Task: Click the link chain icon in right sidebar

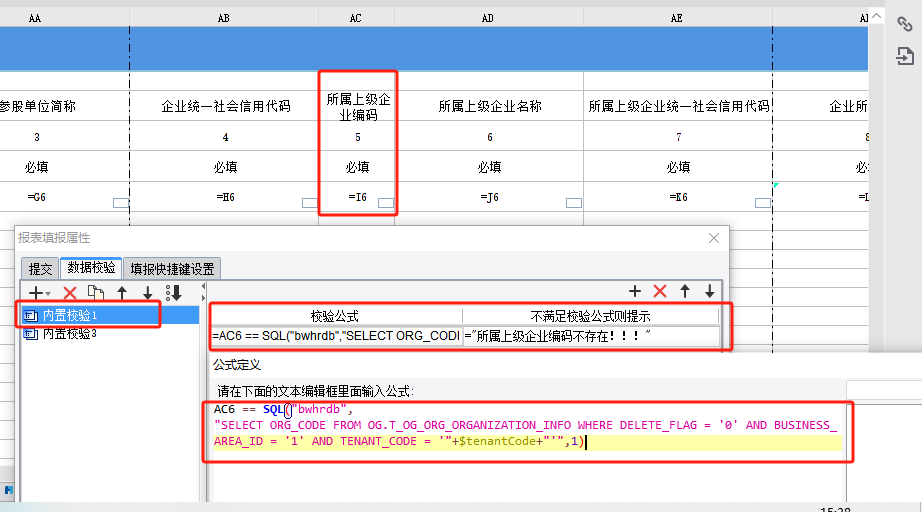Action: pos(904,24)
